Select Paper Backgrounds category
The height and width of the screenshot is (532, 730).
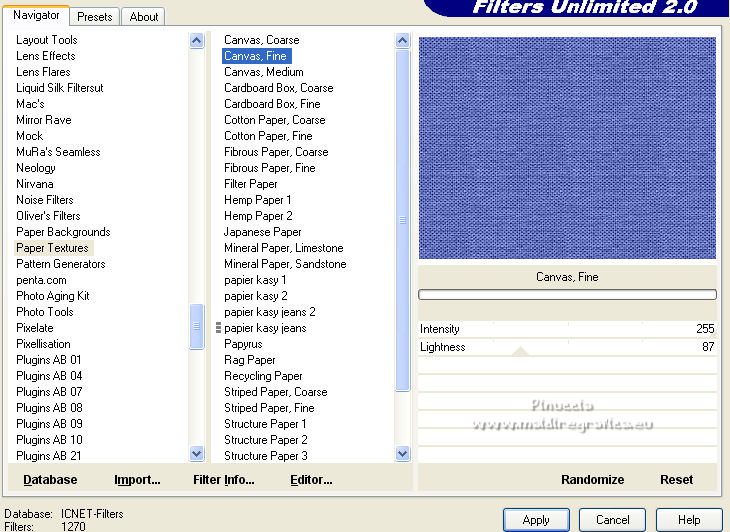pyautogui.click(x=63, y=232)
